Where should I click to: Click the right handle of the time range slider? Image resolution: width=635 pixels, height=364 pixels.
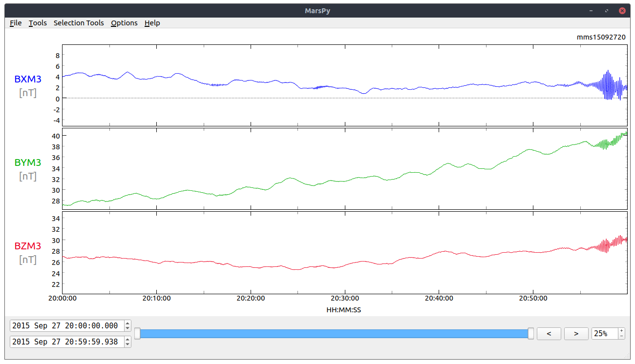click(531, 334)
